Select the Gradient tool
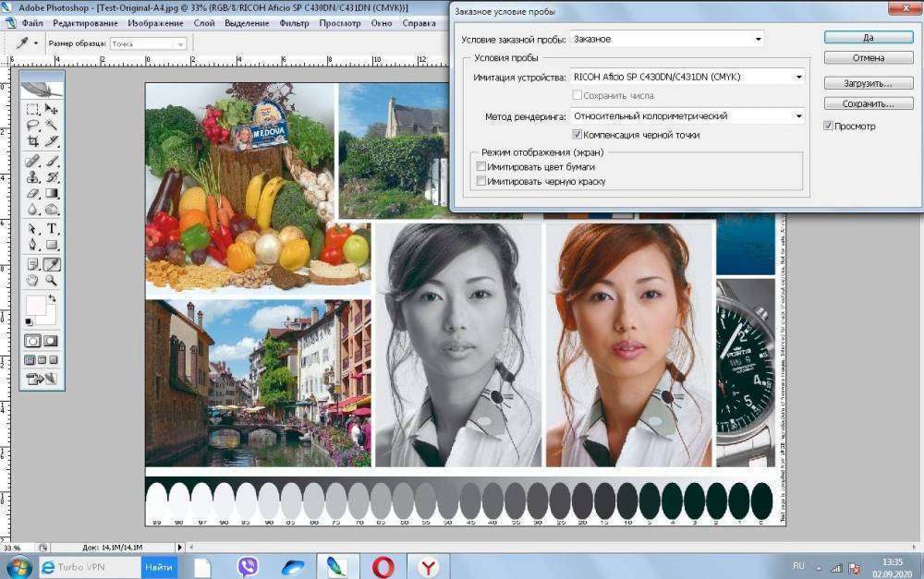The height and width of the screenshot is (579, 924). [53, 194]
